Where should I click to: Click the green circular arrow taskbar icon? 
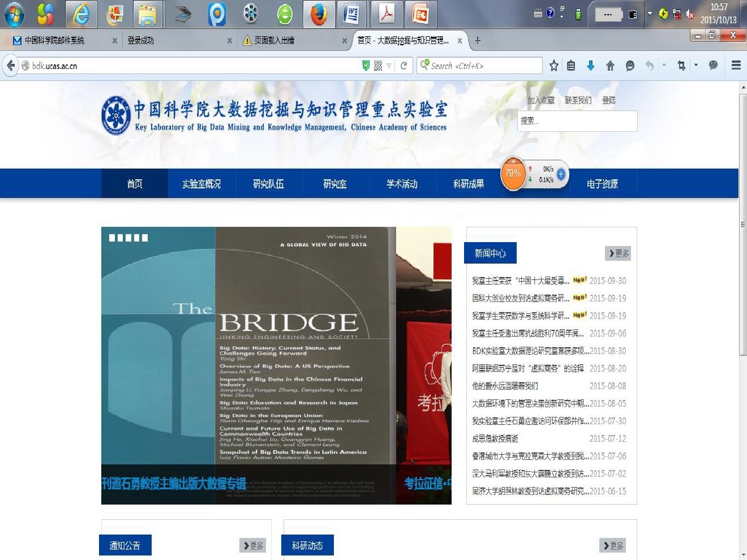tap(285, 14)
